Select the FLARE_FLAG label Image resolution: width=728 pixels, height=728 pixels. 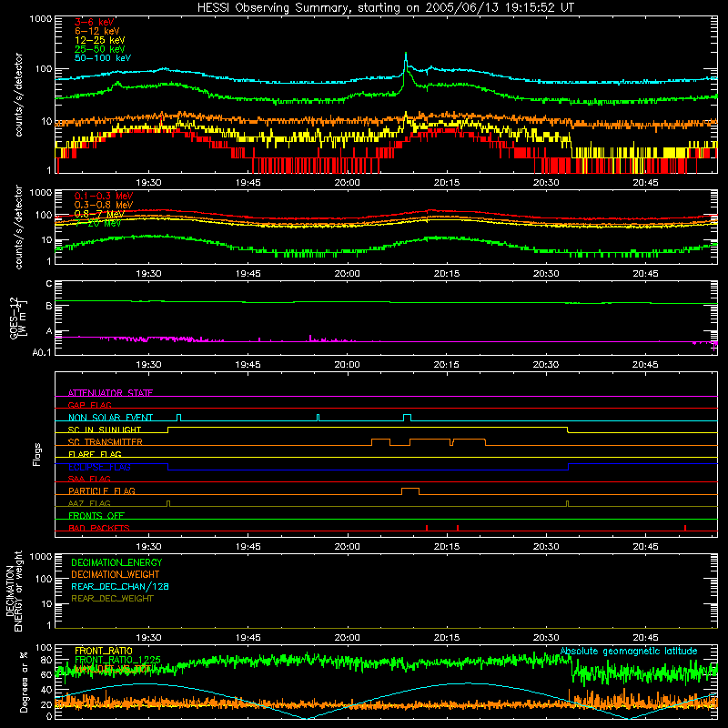(95, 454)
